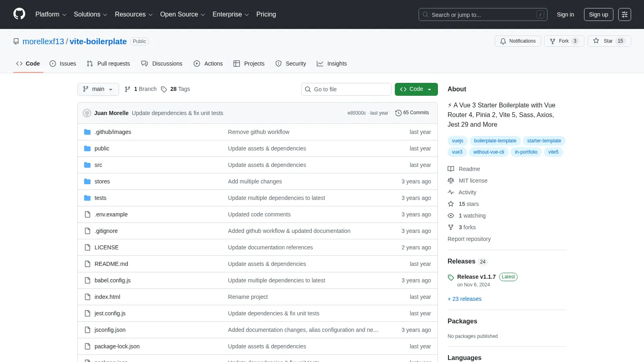Click the bell icon on Notifications button
The image size is (644, 362).
click(x=503, y=41)
